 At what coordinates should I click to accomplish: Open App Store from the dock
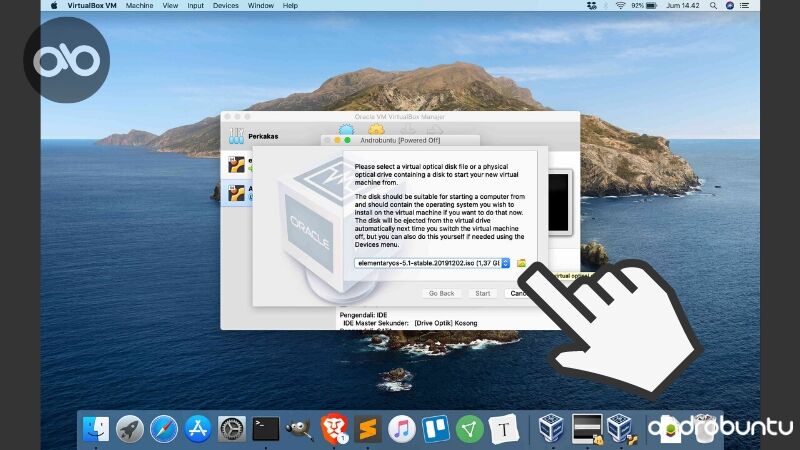(197, 429)
